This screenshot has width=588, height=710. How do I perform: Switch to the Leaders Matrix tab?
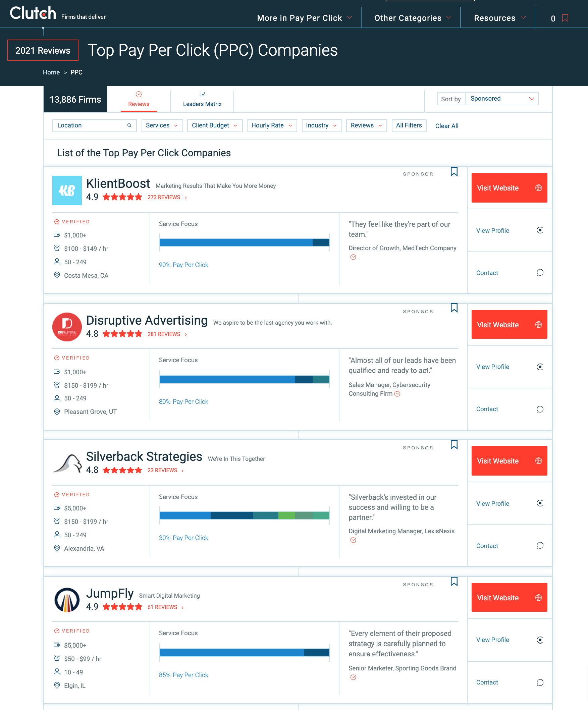tap(202, 99)
